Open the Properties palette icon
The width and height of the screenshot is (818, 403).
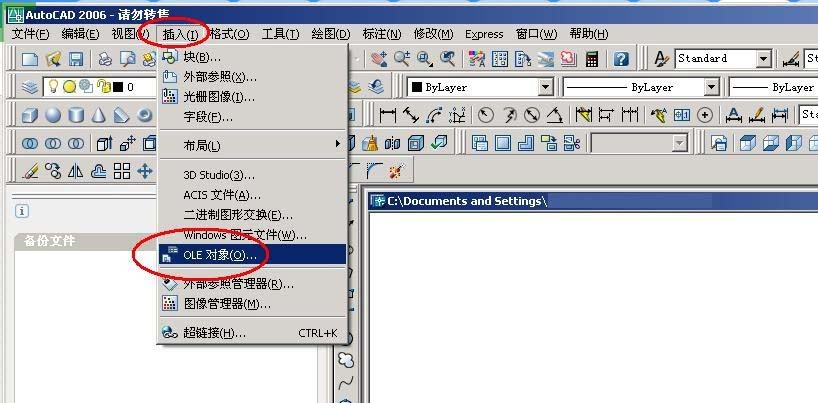pyautogui.click(x=476, y=58)
